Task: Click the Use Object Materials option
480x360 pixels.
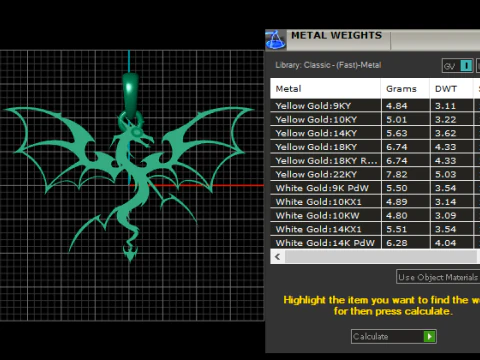Action: [438, 277]
